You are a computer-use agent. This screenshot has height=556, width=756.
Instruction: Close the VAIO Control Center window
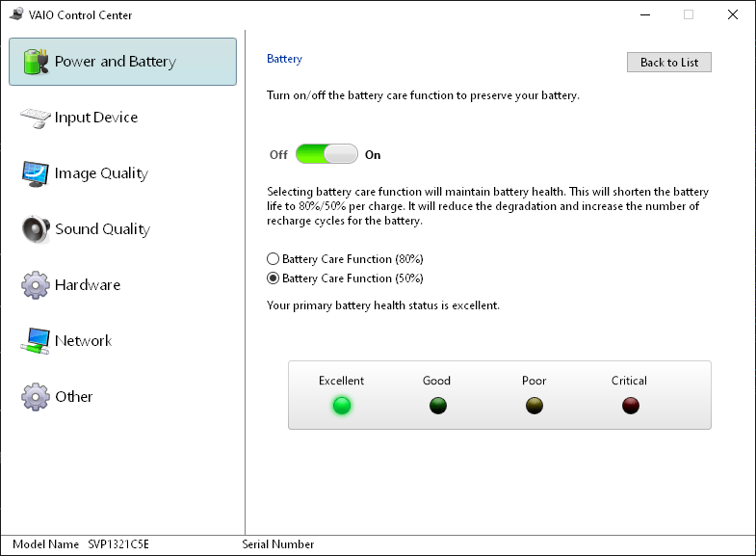[733, 14]
